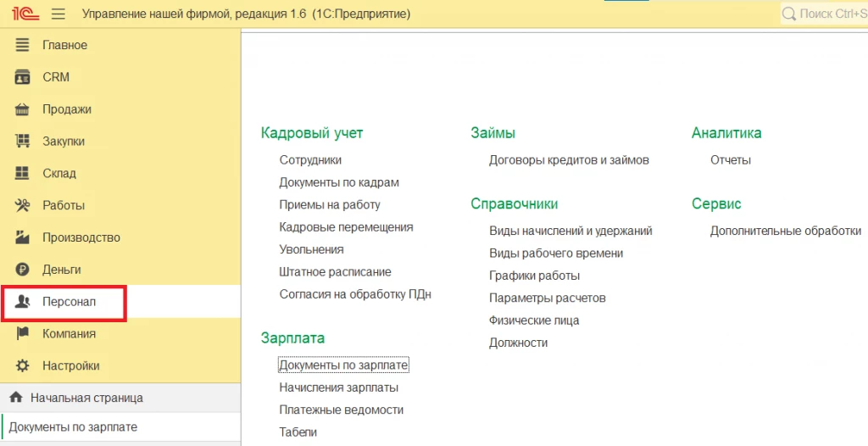The image size is (868, 446).
Task: Click the 1C logo icon
Action: pos(25,14)
